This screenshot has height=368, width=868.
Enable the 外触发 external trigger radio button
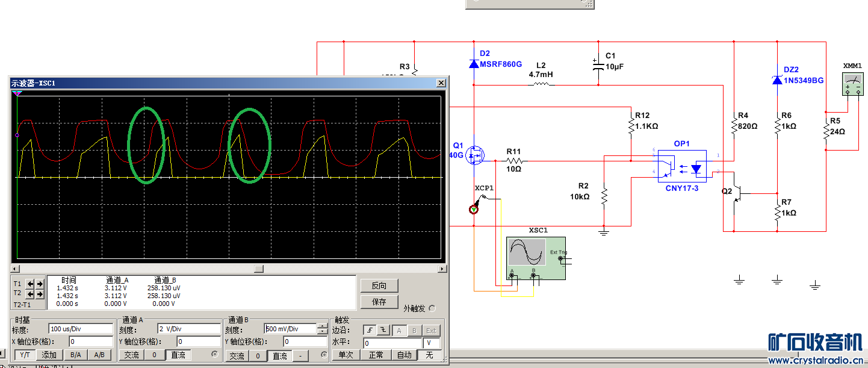(x=432, y=308)
